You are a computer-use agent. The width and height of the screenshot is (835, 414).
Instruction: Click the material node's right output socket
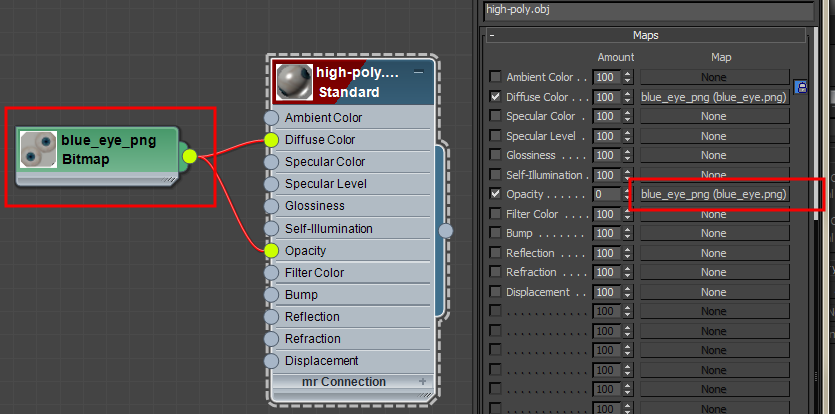pyautogui.click(x=446, y=230)
